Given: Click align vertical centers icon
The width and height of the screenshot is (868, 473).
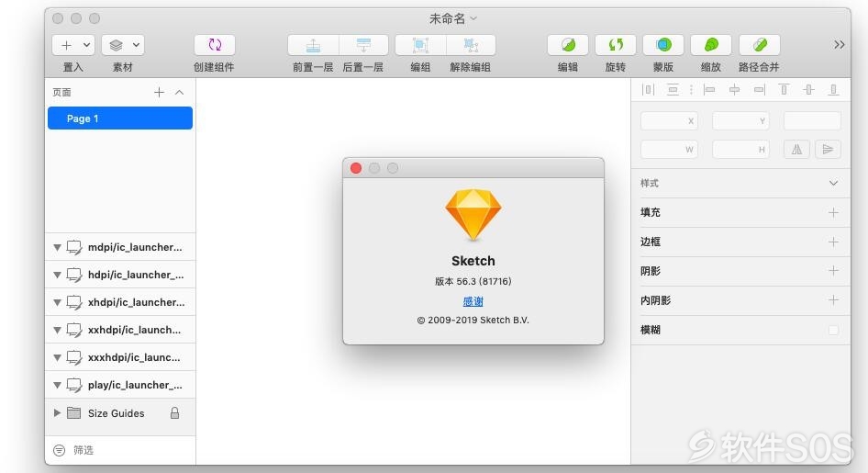Looking at the screenshot, I should point(808,90).
